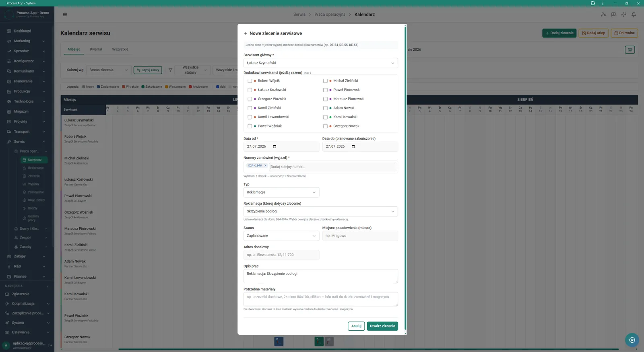Click the sparkle icon in header
The width and height of the screenshot is (644, 352).
[623, 14]
